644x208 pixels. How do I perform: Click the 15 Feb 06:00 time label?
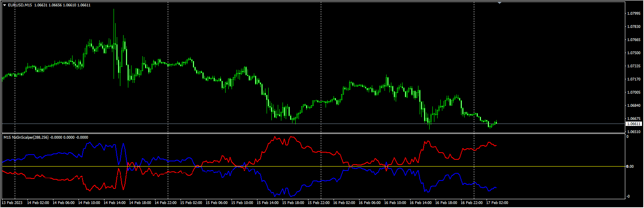[x=217, y=203]
